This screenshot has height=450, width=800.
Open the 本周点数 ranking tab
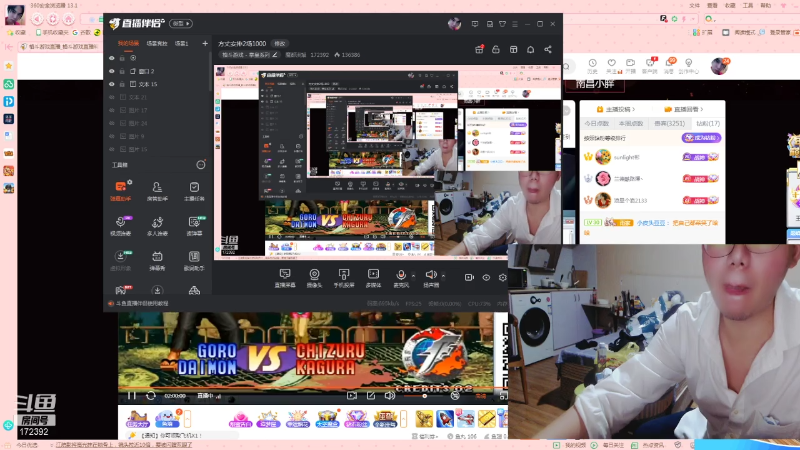coord(631,123)
